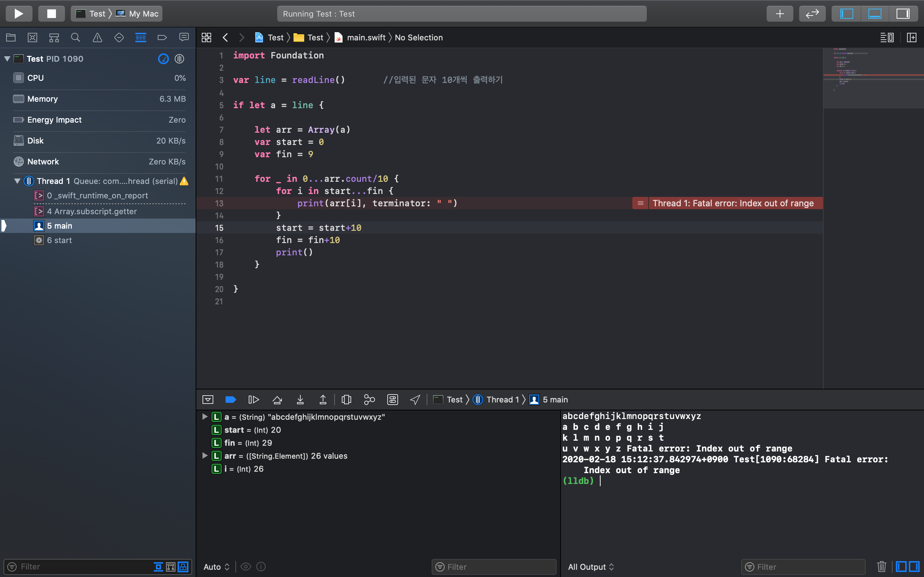The image size is (924, 577).
Task: Open the All Output dropdown
Action: point(590,567)
